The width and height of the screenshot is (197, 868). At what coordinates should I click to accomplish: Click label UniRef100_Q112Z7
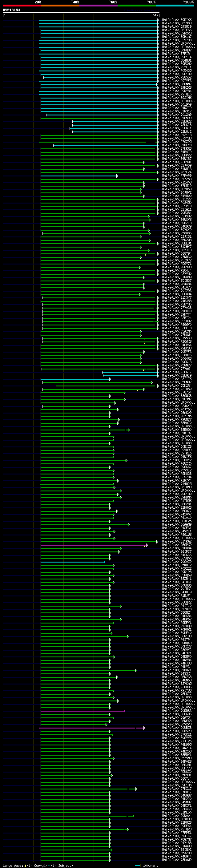177,200
